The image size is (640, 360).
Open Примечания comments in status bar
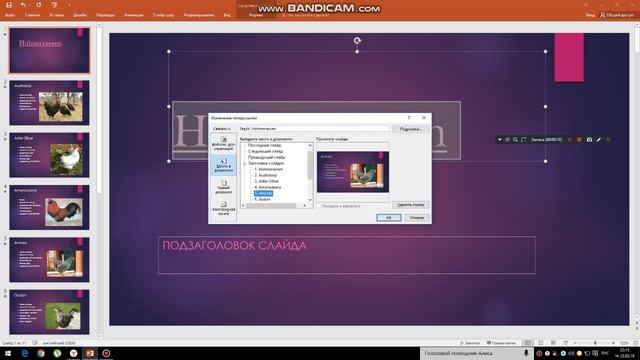(501, 343)
